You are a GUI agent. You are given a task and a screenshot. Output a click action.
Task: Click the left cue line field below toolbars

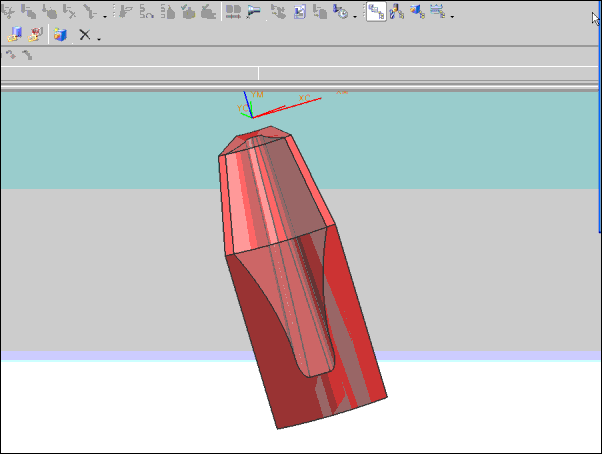click(129, 73)
